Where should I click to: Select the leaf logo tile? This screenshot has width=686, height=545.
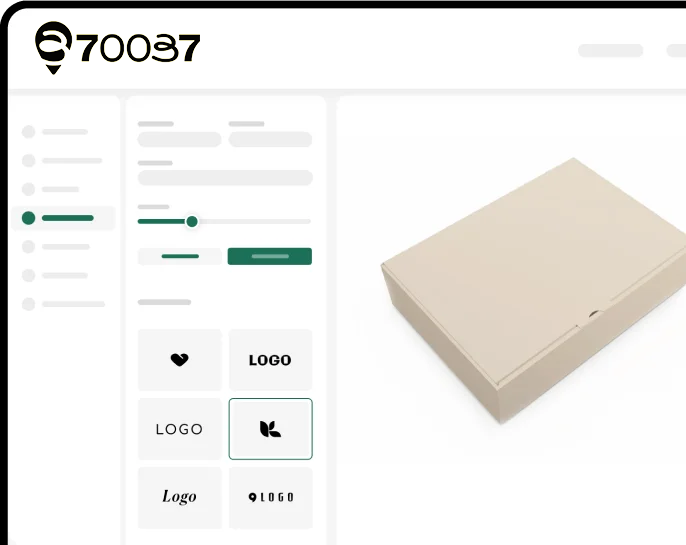tap(270, 429)
